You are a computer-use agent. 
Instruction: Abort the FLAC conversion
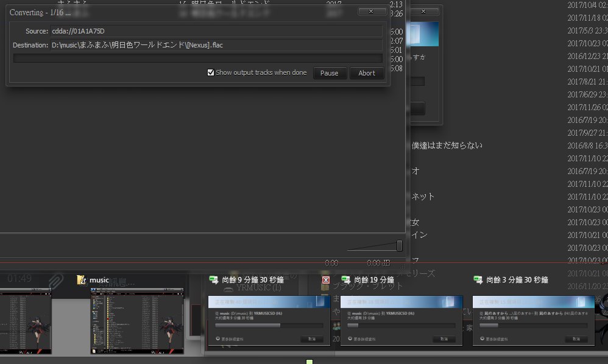(367, 73)
